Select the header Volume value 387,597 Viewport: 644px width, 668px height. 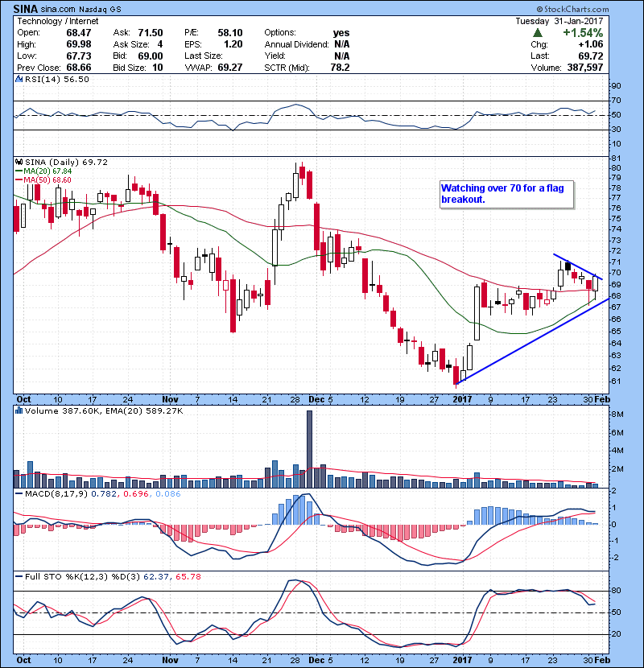pyautogui.click(x=585, y=68)
